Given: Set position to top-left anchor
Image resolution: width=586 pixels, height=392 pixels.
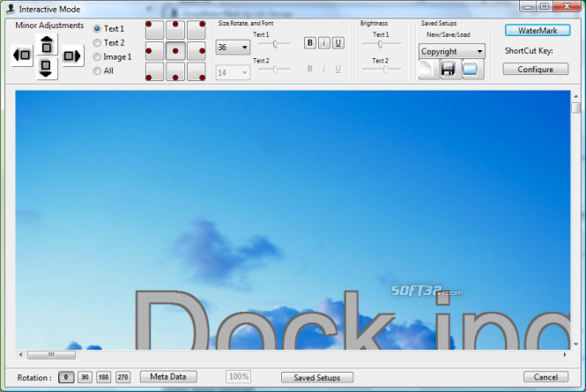Looking at the screenshot, I should coord(154,30).
